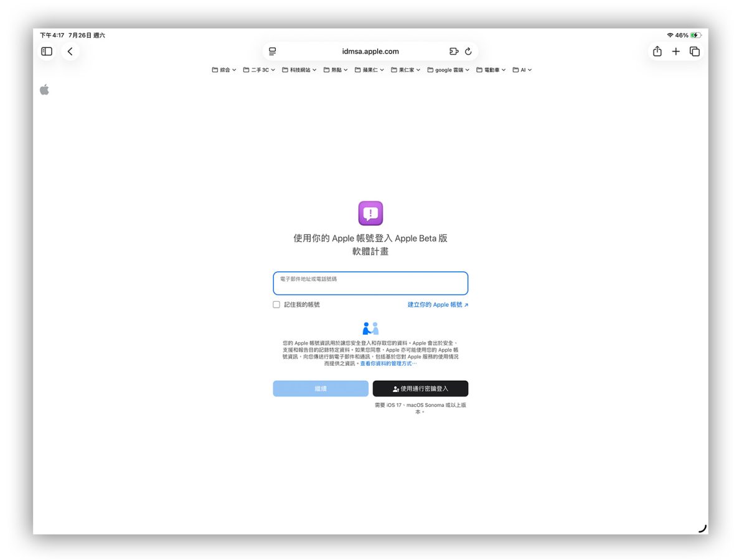
Task: Click the idmsa.apple.com address field
Action: pyautogui.click(x=370, y=52)
